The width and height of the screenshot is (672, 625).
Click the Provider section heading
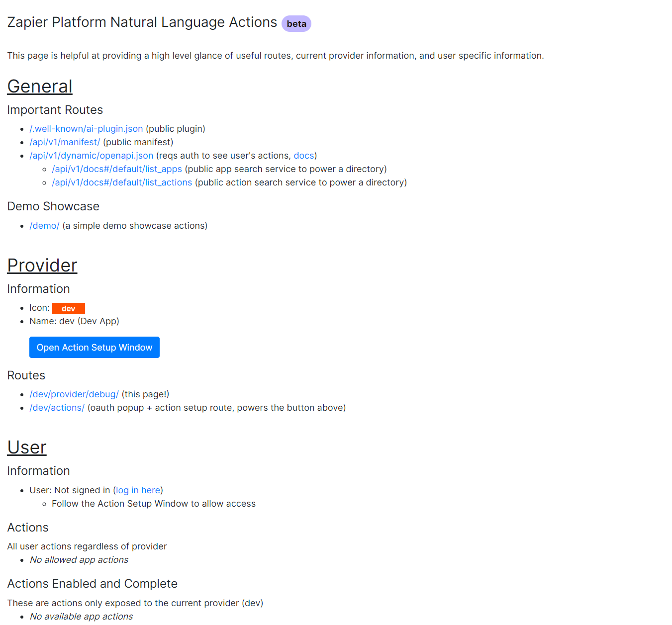click(42, 265)
